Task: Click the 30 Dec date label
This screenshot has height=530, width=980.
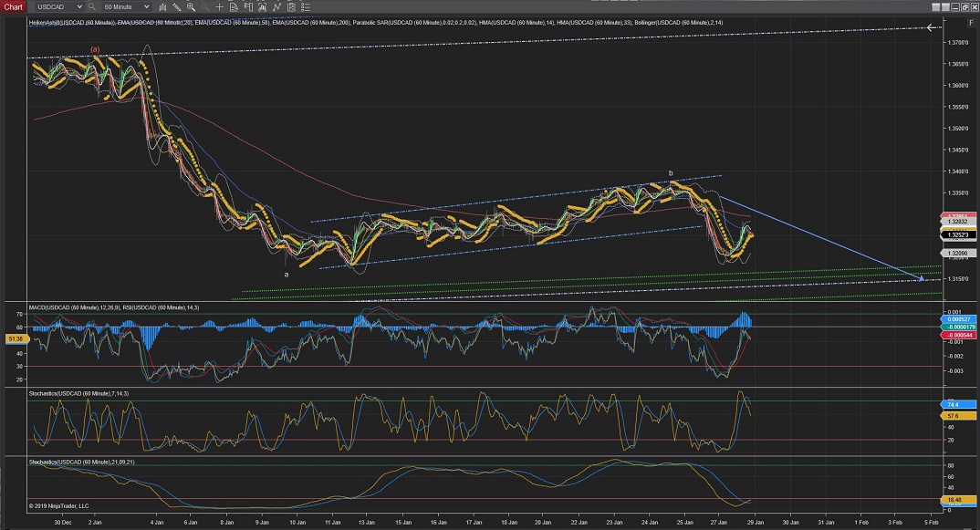Action: 62,522
